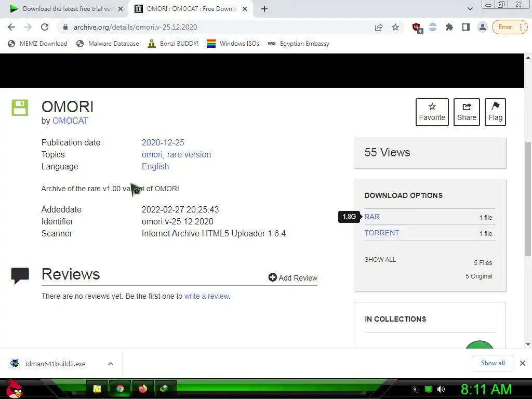View site information lock icon
Screen dimensions: 532x399
coord(65,27)
